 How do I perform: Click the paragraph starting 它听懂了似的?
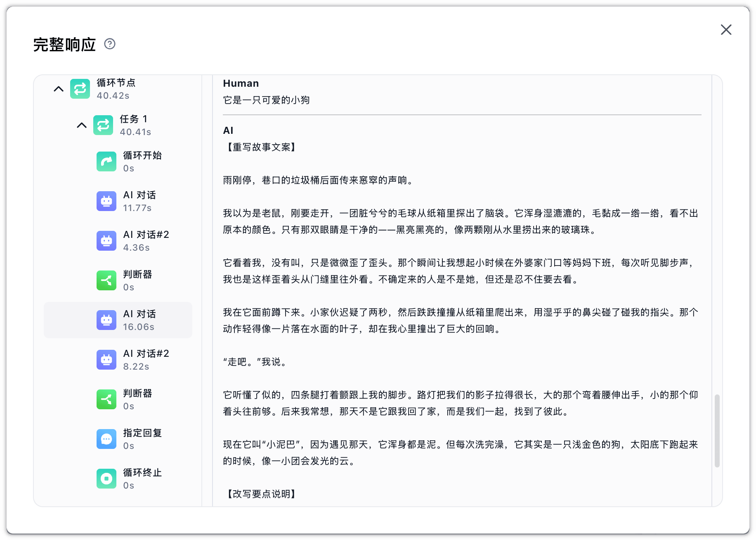pos(461,403)
